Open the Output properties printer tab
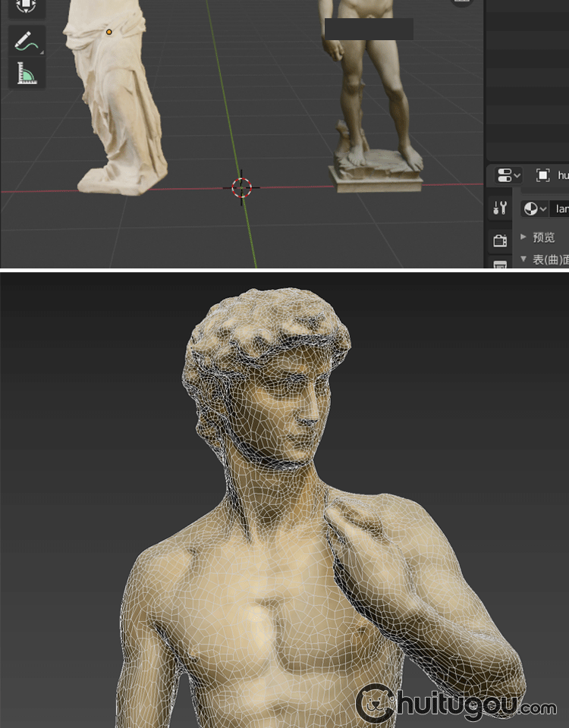 (x=500, y=264)
